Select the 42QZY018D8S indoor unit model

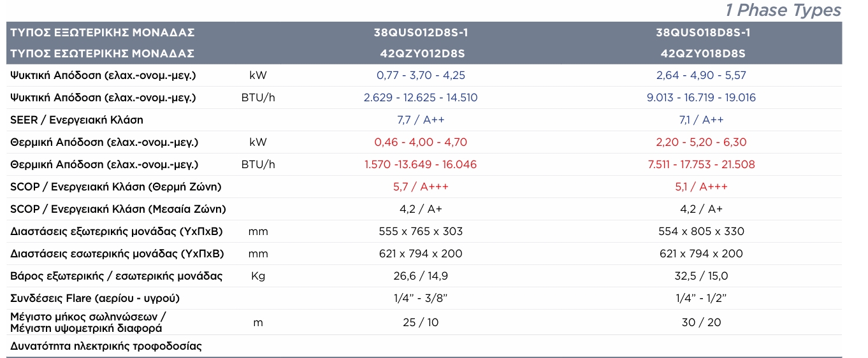click(701, 54)
